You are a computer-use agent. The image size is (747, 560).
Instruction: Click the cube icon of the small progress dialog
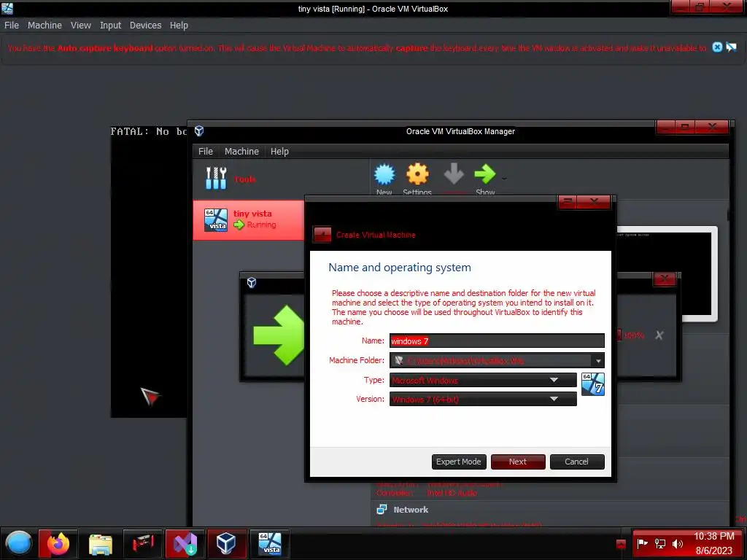252,283
